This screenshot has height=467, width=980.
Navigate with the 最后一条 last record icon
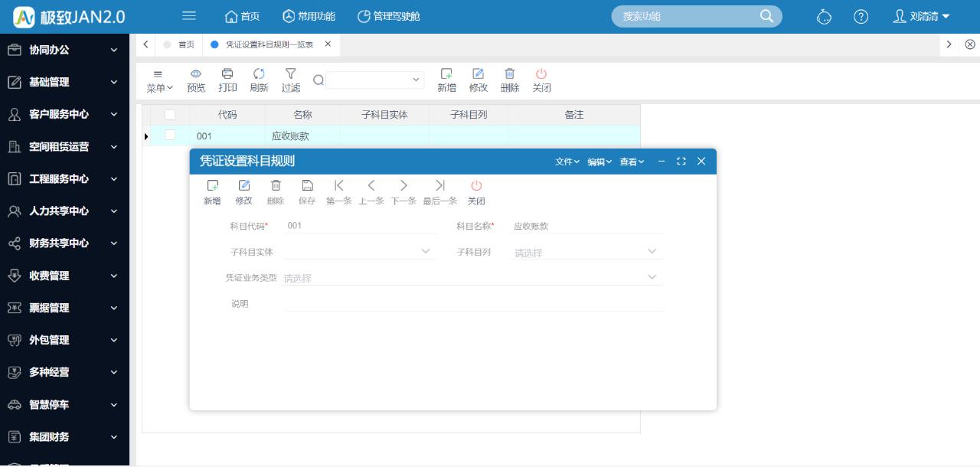[440, 191]
